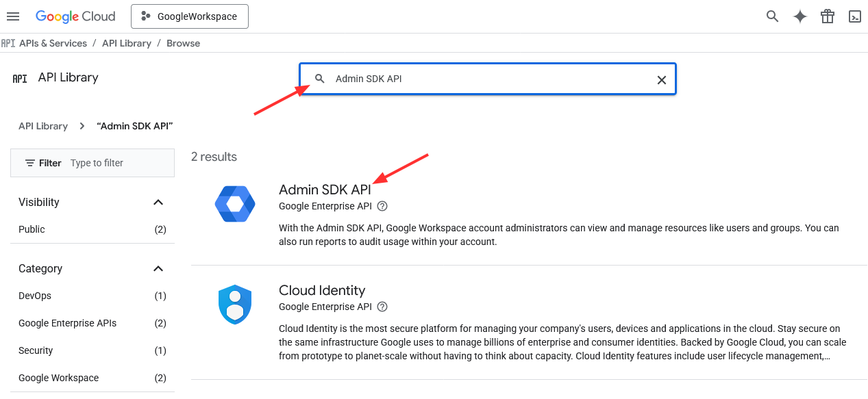Click the gift free trial icon
This screenshot has height=399, width=868.
828,16
